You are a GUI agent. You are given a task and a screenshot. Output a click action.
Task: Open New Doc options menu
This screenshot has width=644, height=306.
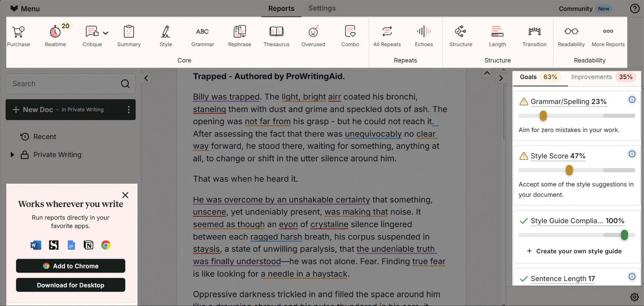click(x=128, y=110)
